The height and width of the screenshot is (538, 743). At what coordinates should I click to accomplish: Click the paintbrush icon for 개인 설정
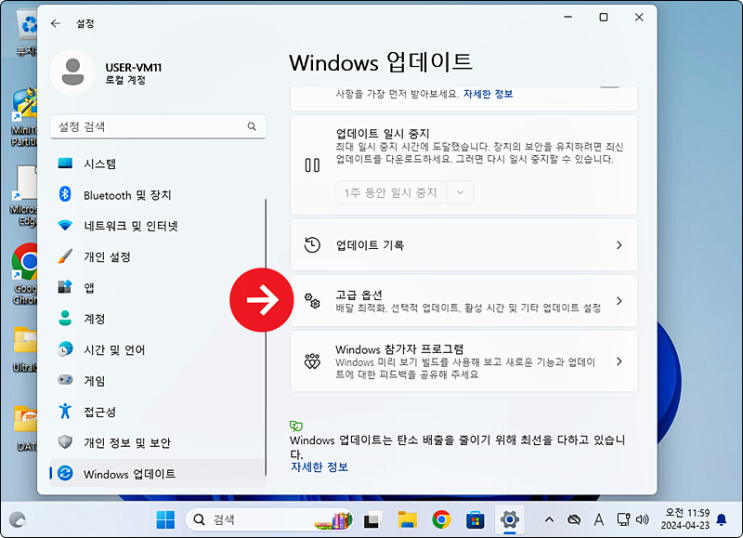[x=65, y=256]
